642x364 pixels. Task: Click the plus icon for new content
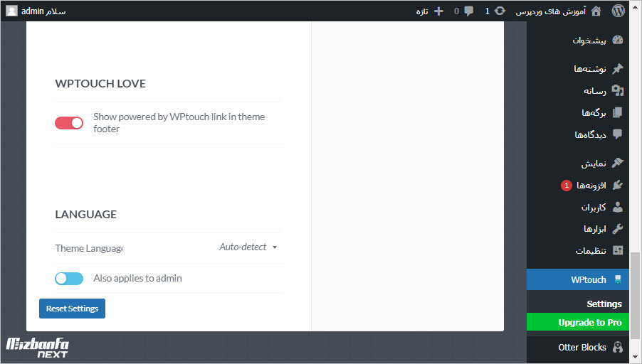438,11
